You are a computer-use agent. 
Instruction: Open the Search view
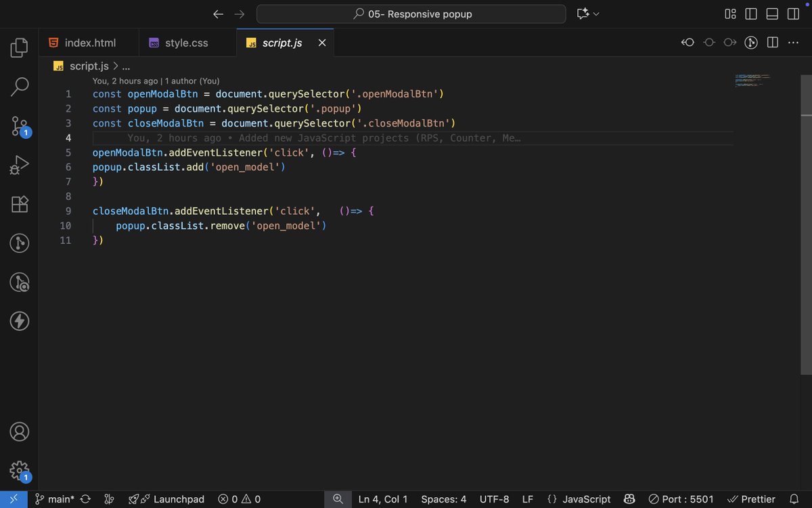click(20, 87)
